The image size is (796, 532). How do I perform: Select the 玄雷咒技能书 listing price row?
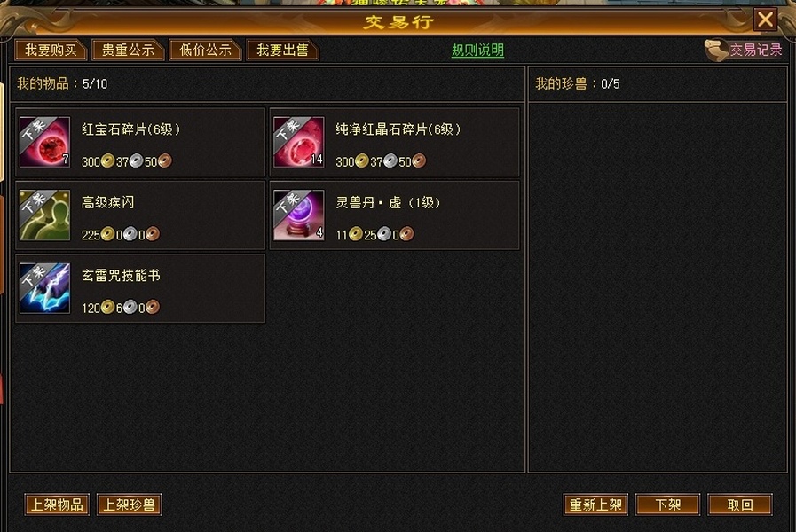pyautogui.click(x=121, y=308)
